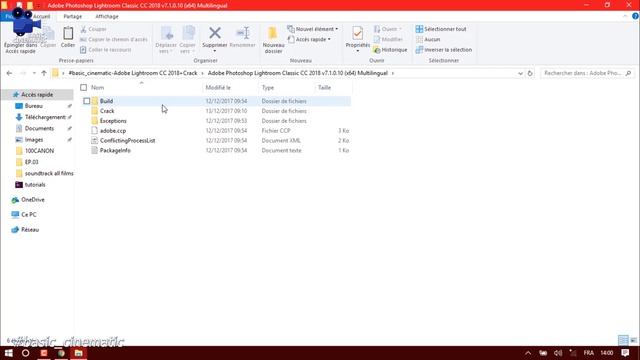Go back with the left arrow
640x360 pixels.
tap(9, 73)
